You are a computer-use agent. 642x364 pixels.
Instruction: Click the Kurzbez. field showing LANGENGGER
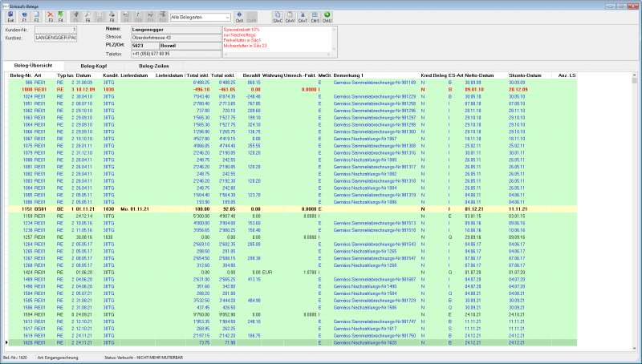(55, 38)
